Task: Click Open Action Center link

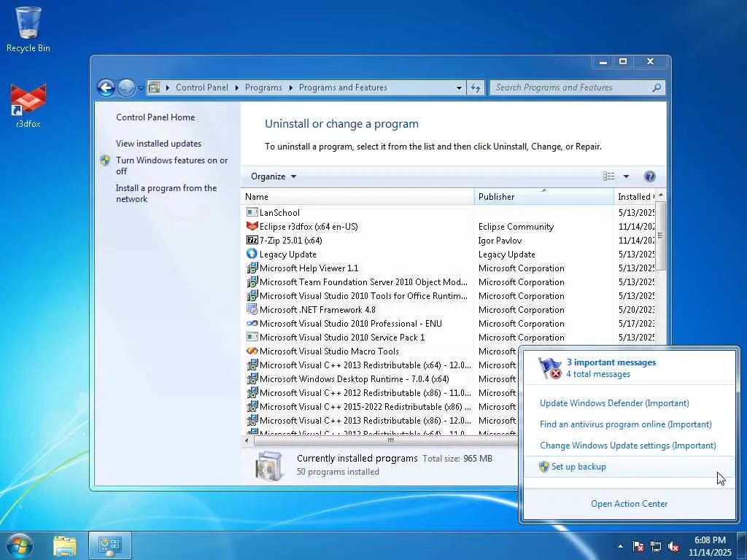Action: click(x=629, y=503)
